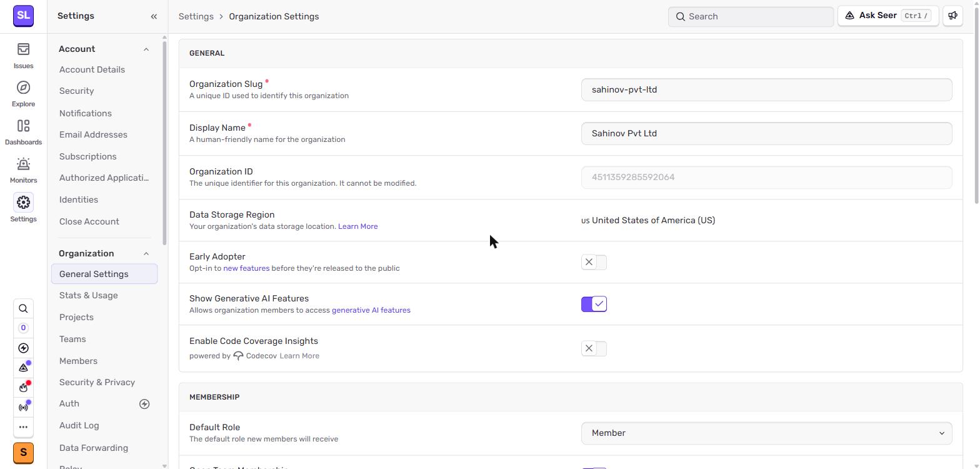
Task: Collapse the Account section chevron
Action: 146,49
